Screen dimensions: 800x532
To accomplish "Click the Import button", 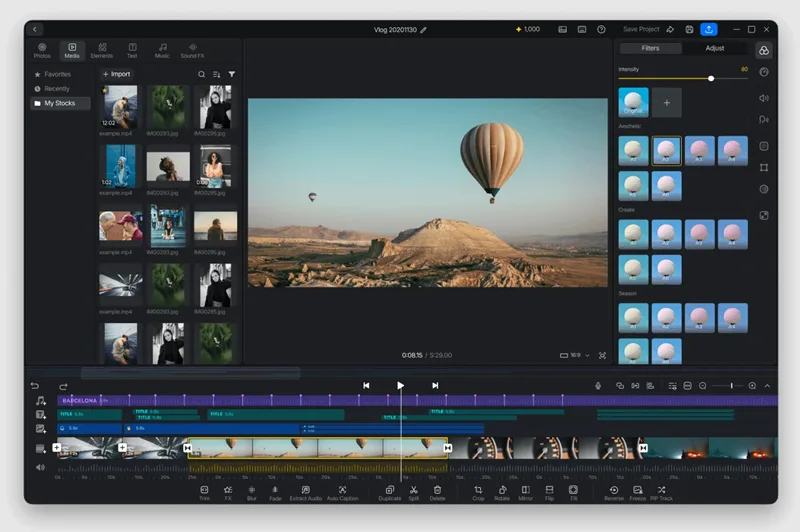I will pyautogui.click(x=116, y=74).
